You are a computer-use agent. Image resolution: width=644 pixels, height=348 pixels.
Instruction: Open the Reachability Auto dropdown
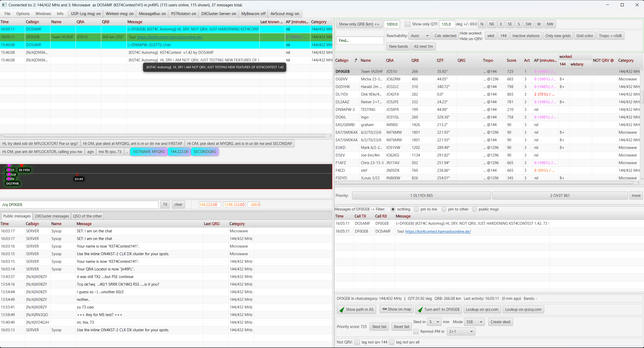[x=420, y=36]
